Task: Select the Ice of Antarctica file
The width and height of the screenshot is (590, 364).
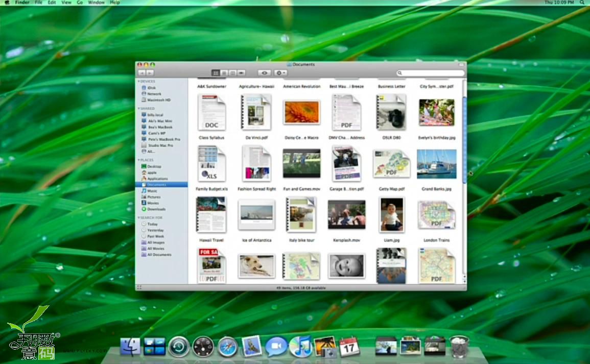Action: 256,215
